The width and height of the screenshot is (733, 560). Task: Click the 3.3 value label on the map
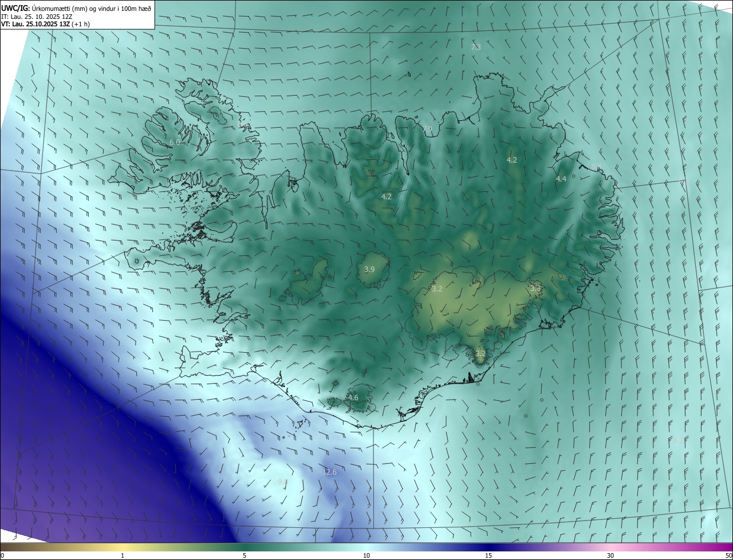[x=535, y=289]
